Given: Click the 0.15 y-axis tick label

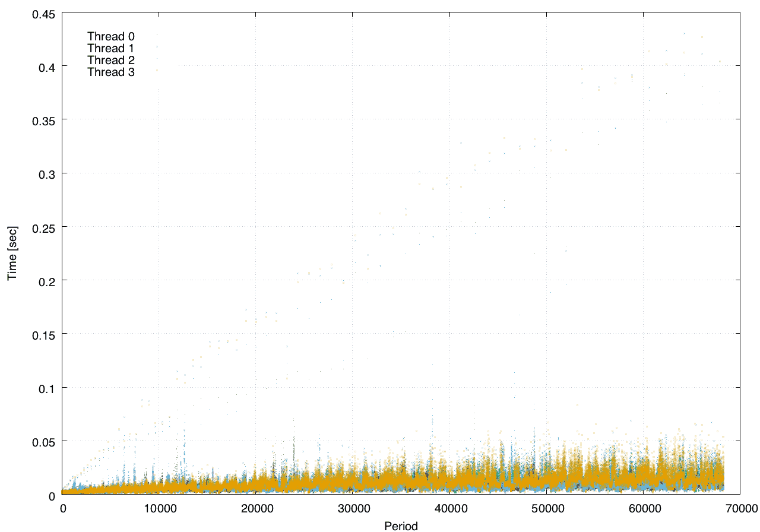Looking at the screenshot, I should click(43, 334).
